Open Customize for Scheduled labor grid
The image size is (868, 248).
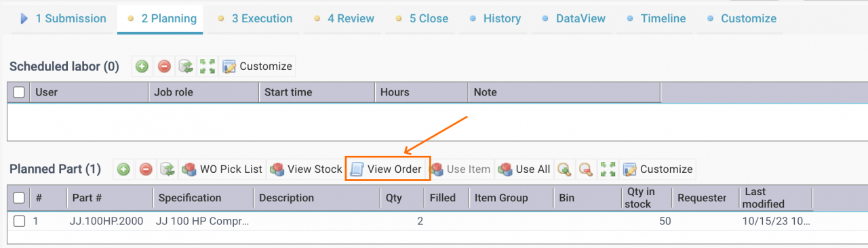258,66
